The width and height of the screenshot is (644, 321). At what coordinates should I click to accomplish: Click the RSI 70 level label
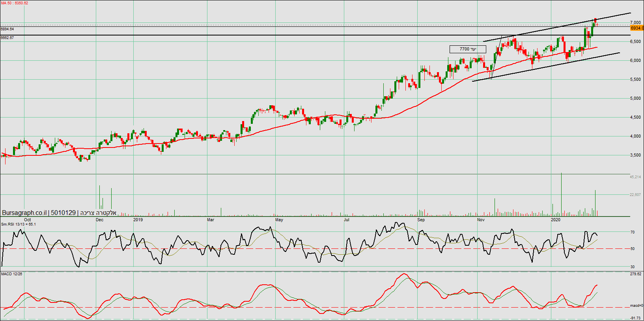(x=633, y=232)
